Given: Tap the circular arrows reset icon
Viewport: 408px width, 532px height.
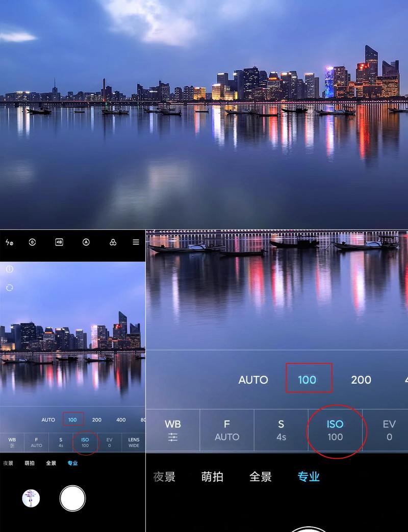Looking at the screenshot, I should 10,288.
